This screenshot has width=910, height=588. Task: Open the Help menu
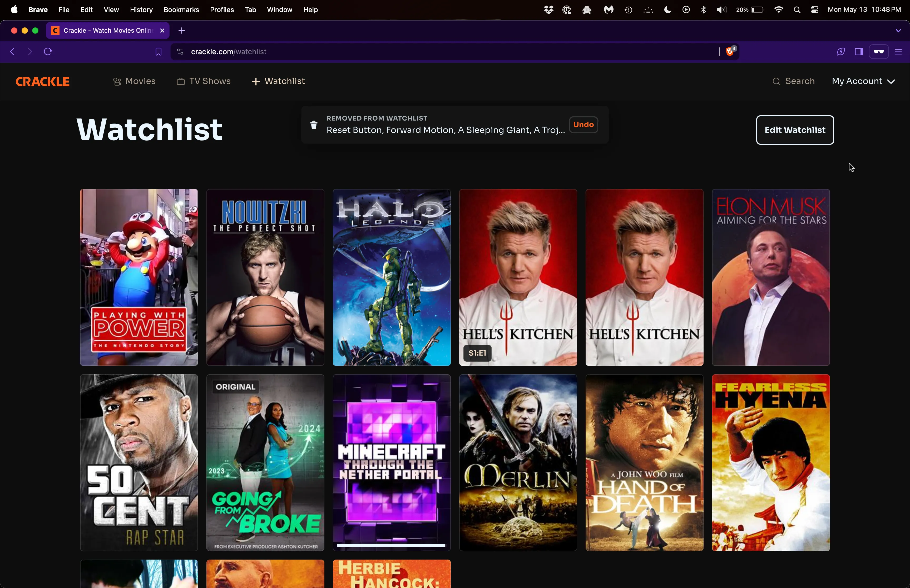(x=310, y=9)
